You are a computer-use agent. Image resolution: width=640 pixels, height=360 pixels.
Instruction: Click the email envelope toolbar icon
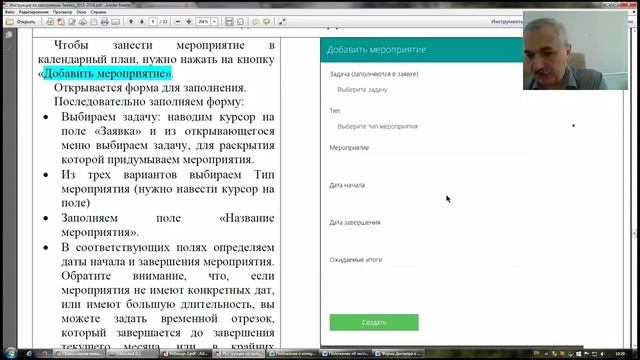(x=116, y=22)
